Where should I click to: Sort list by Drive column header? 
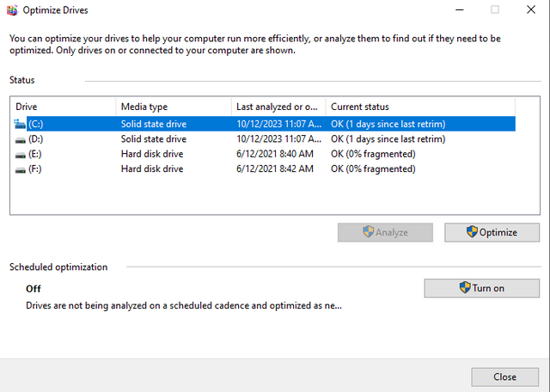click(x=63, y=107)
